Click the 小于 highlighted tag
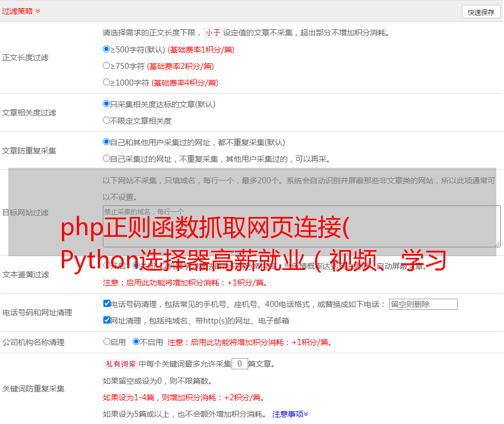Screen dimensions: 504x424 213,33
